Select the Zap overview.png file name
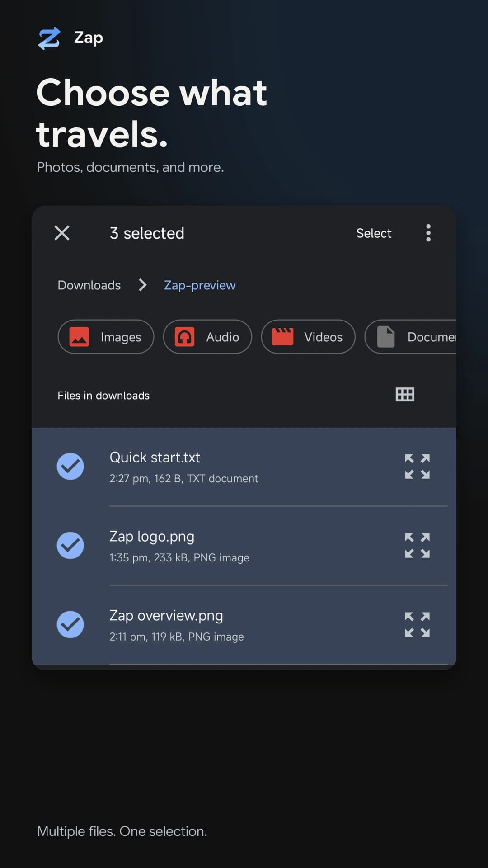 point(166,616)
